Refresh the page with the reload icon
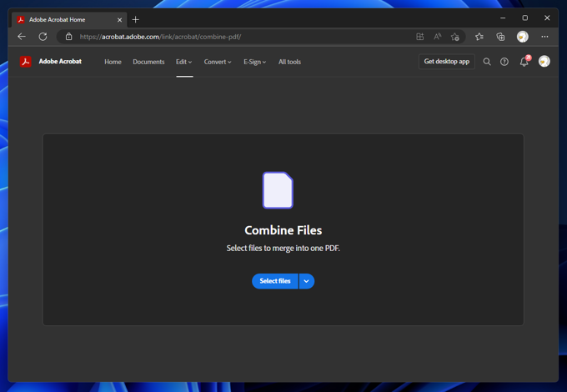Screen dimensions: 567x392 [43, 37]
